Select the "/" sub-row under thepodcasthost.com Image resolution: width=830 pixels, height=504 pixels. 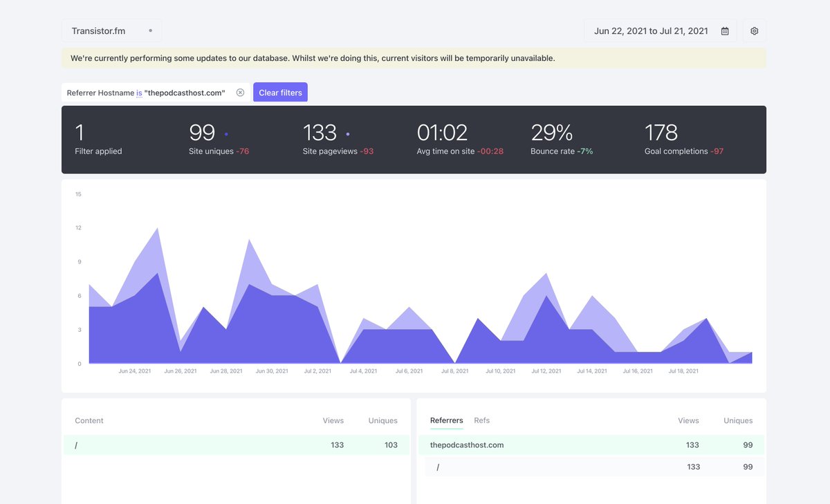[x=439, y=467]
